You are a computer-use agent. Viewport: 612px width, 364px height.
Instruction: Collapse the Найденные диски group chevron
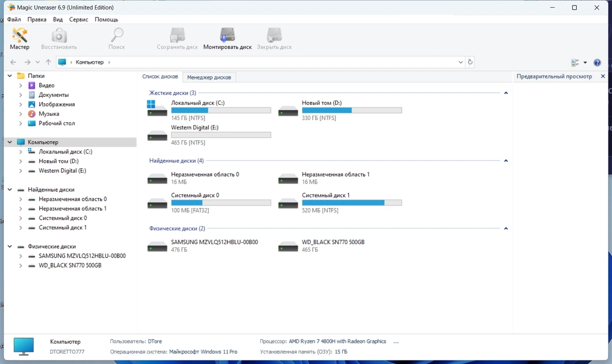click(x=506, y=161)
